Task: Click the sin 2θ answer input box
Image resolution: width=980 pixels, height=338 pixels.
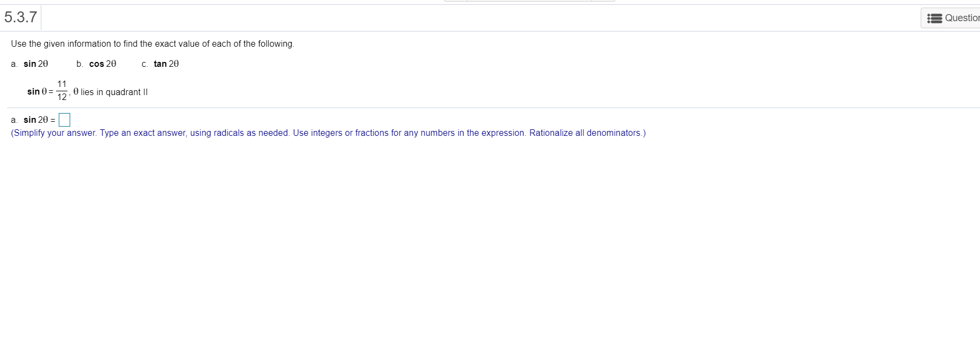Action: pyautogui.click(x=64, y=120)
